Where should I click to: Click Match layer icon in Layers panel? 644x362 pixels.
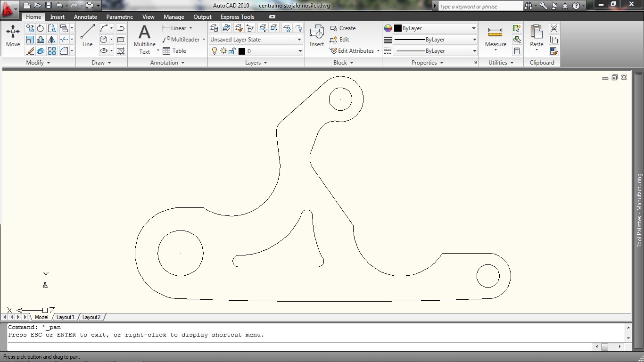239,28
